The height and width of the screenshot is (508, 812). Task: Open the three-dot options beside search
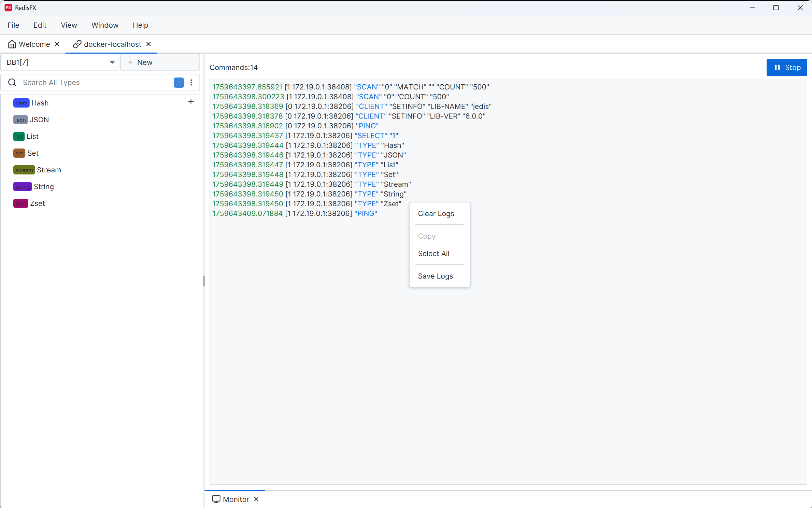point(191,83)
